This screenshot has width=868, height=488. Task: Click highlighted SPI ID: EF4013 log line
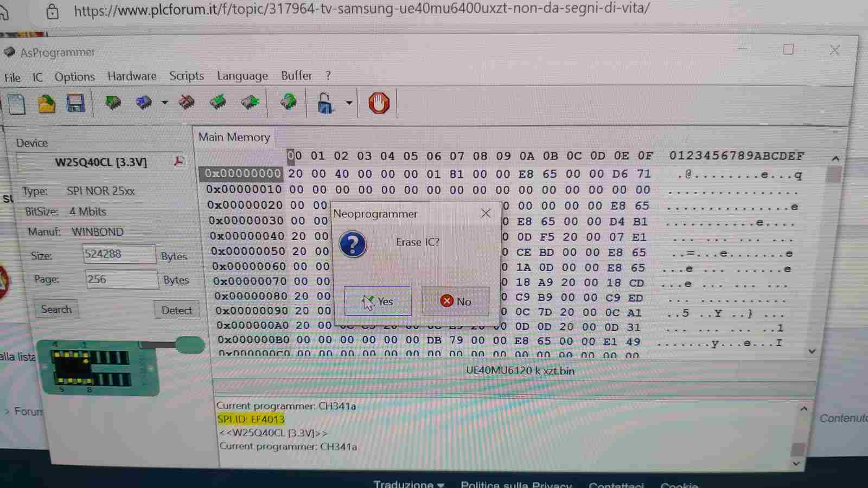[251, 419]
